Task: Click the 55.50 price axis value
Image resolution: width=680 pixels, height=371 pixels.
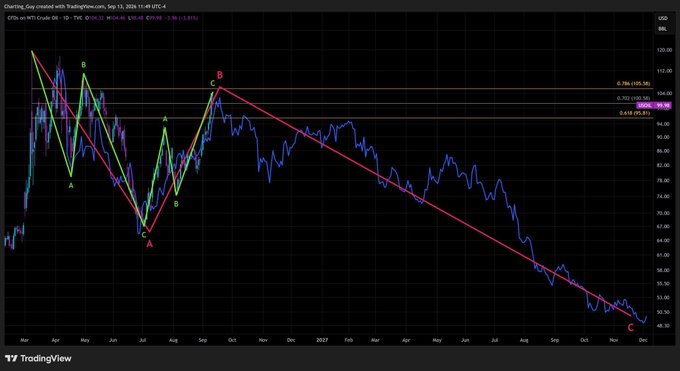Action: 664,283
